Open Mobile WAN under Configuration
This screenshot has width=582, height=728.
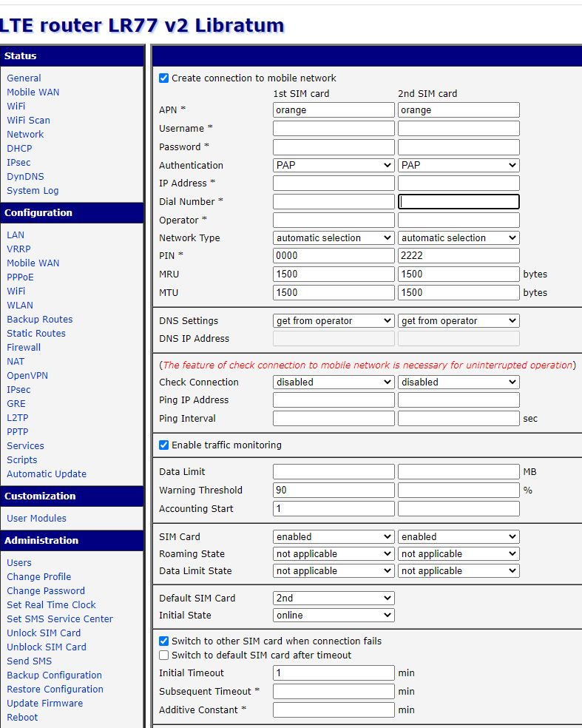point(33,263)
